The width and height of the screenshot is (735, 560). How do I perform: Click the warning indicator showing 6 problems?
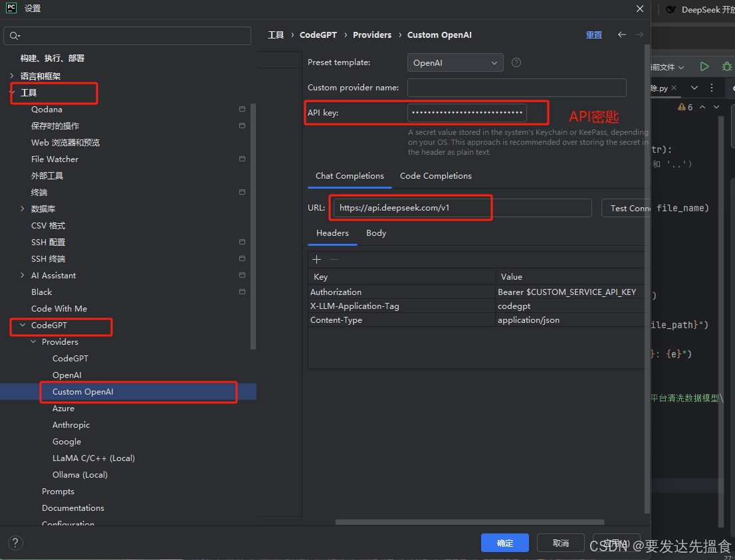pyautogui.click(x=685, y=108)
